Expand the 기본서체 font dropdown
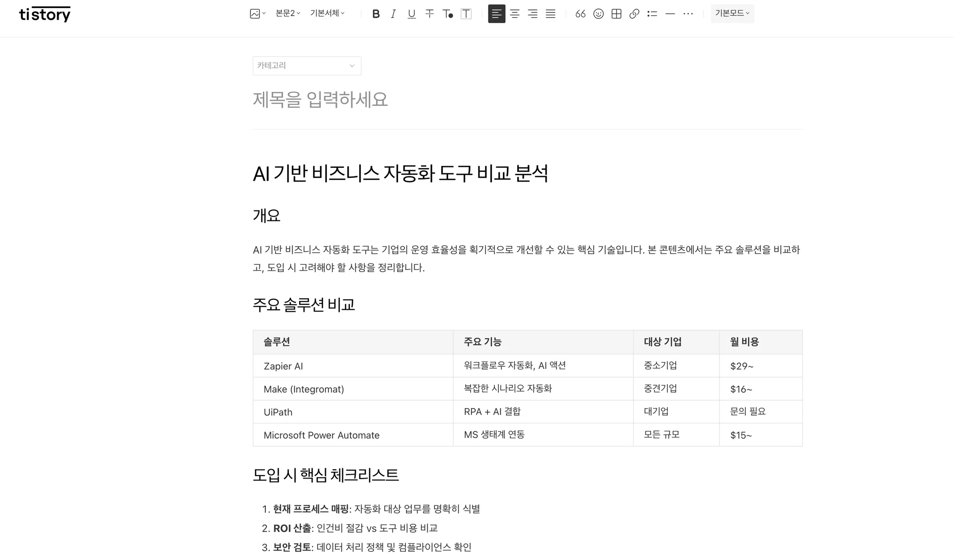This screenshot has height=560, width=954. [327, 13]
